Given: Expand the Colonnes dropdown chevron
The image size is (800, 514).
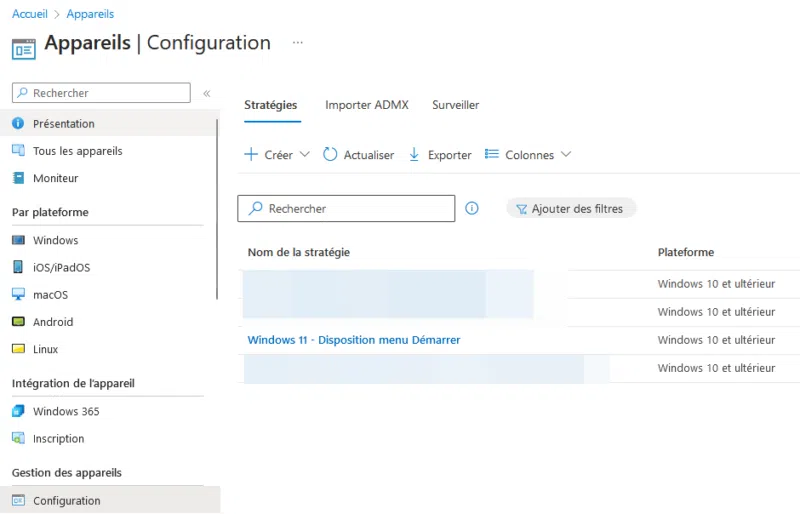Looking at the screenshot, I should (566, 154).
